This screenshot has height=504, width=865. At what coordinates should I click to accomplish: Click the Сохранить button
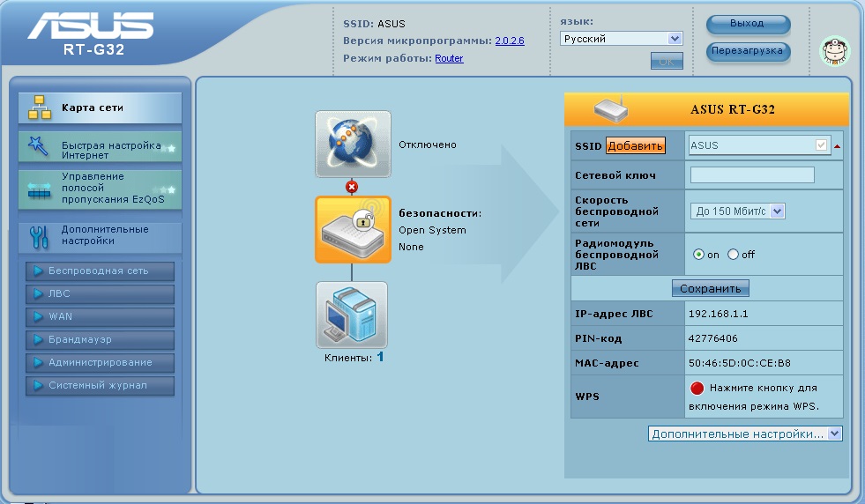coord(711,288)
